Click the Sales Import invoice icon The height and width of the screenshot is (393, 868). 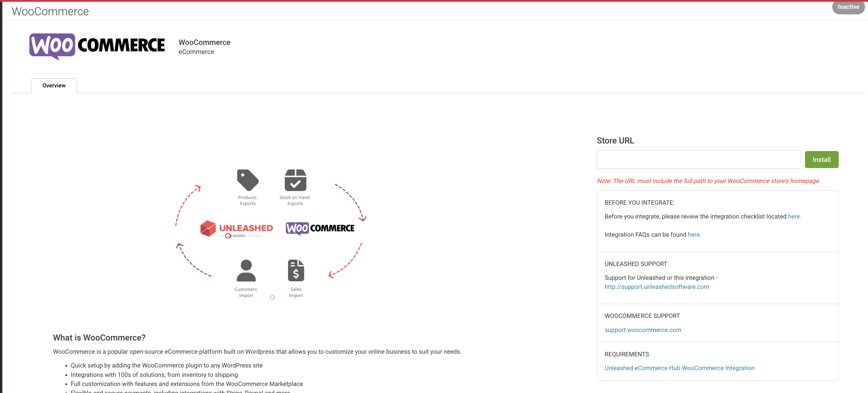[296, 270]
